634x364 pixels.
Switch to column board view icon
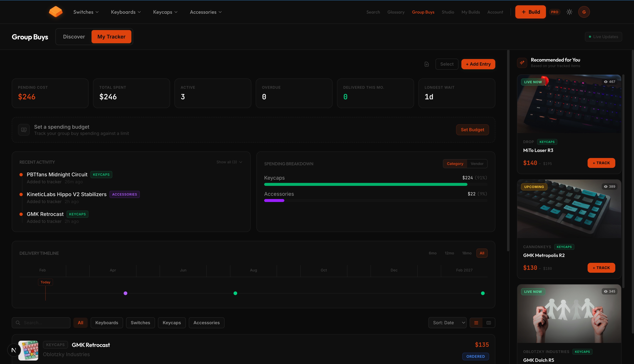coord(488,323)
